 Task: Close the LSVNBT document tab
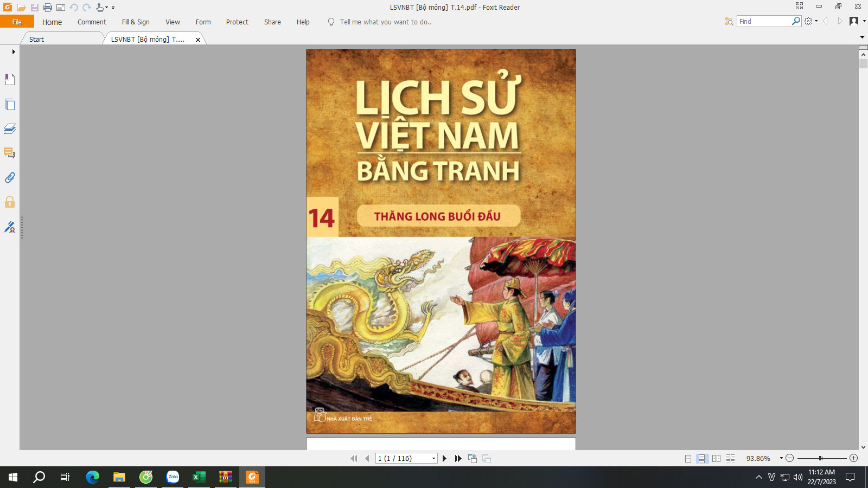point(198,40)
